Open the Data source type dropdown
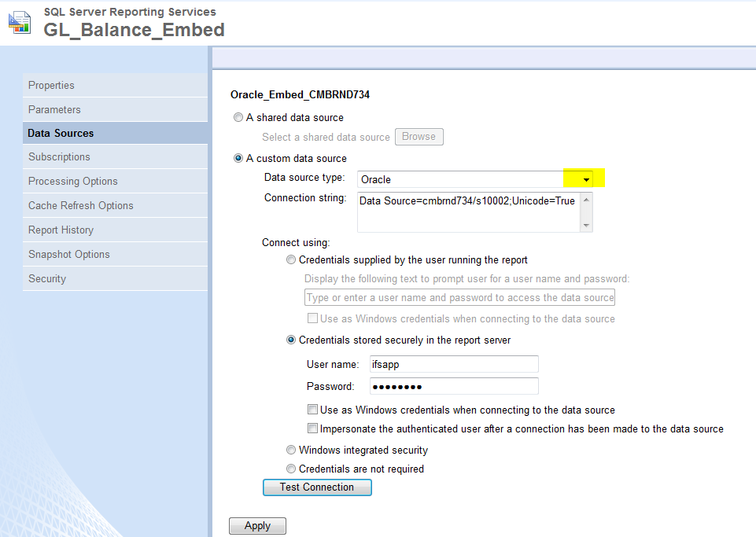 point(585,178)
